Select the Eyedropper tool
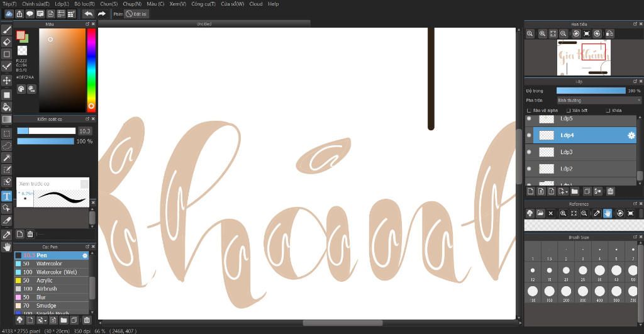 tap(6, 235)
